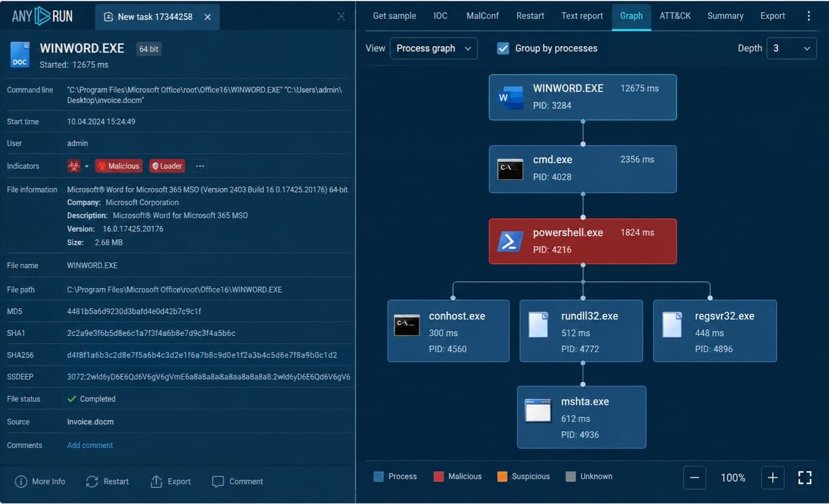Click the regsvr32.exe file icon
The width and height of the screenshot is (829, 504).
tap(672, 325)
